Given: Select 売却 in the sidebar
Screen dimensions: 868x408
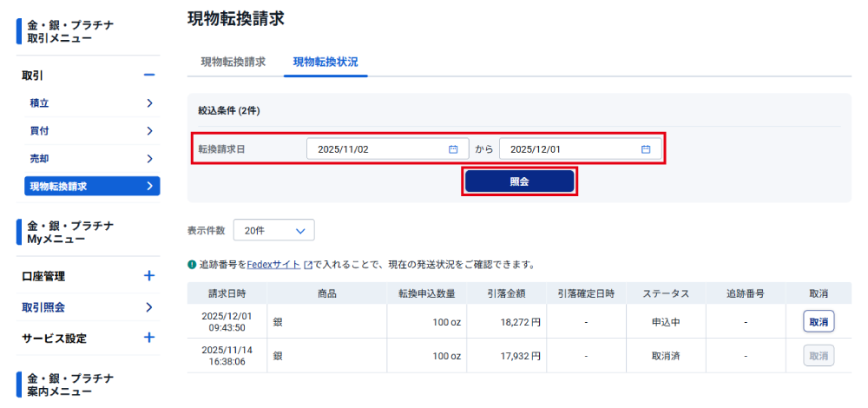Looking at the screenshot, I should (91, 159).
